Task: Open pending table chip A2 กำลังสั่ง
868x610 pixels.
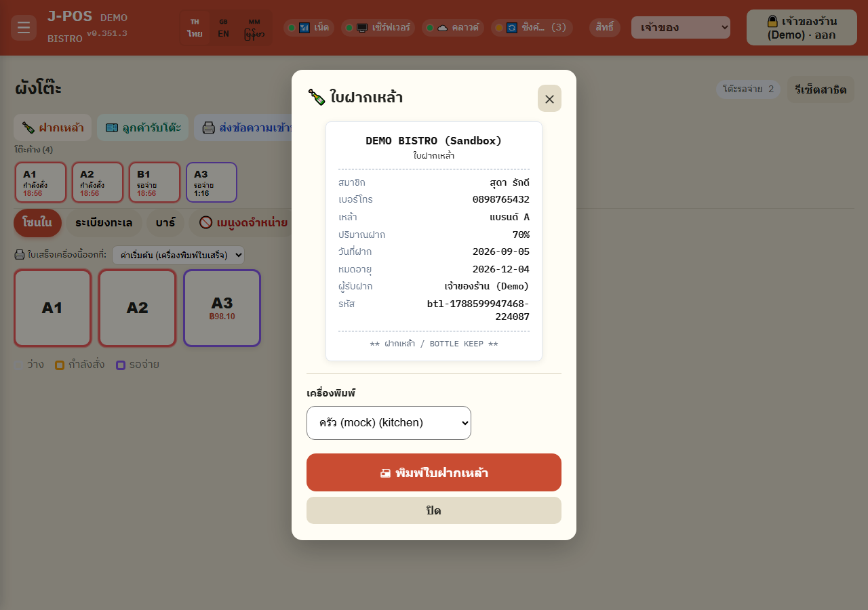Action: click(98, 182)
